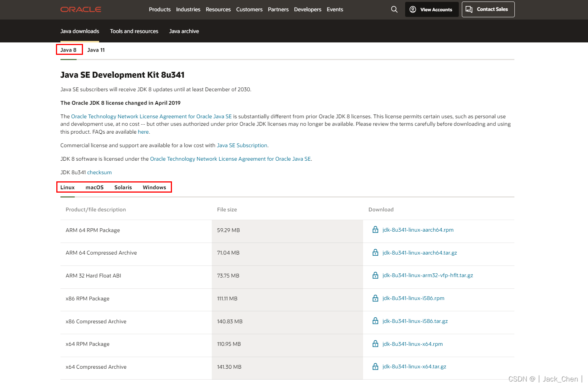Open the search magnifier icon
This screenshot has width=588, height=386.
point(394,9)
